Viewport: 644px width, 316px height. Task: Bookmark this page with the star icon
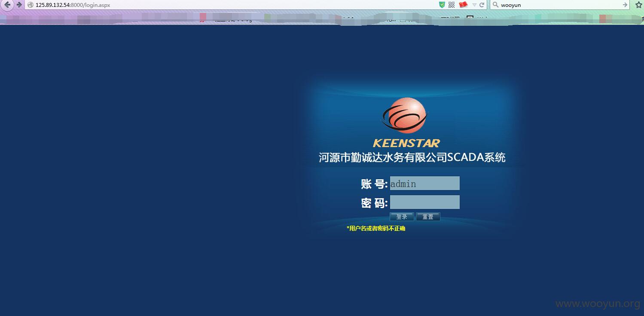point(638,5)
